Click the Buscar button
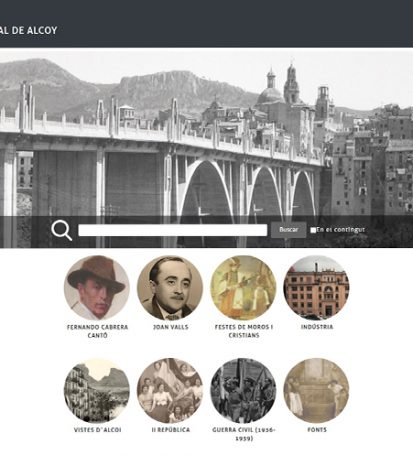Screen dimensions: 413x455 [x=288, y=230]
